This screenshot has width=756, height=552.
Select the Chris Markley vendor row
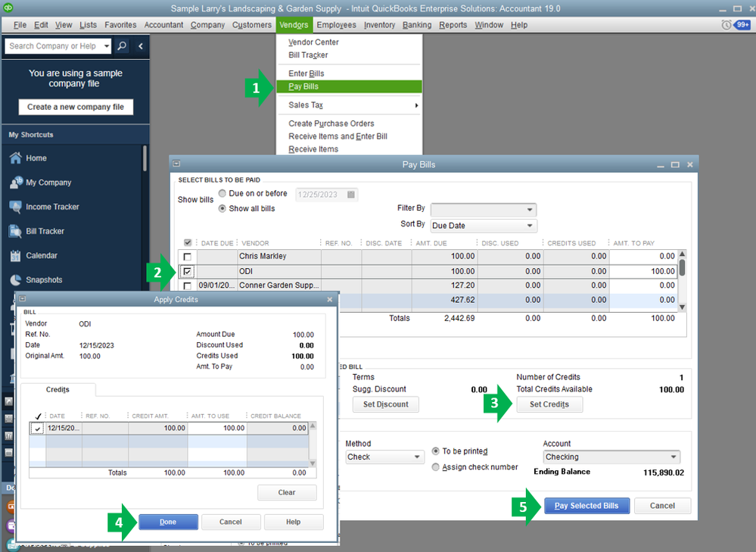pyautogui.click(x=428, y=256)
